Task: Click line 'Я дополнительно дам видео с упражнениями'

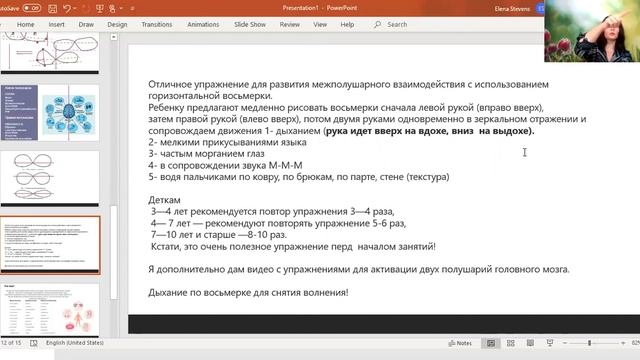Action: click(359, 269)
